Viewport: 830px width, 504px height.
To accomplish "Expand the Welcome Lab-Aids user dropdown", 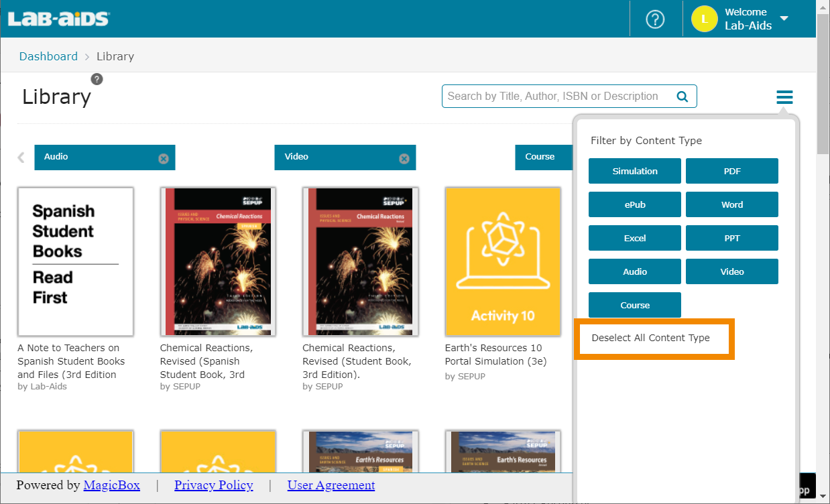I will pyautogui.click(x=784, y=19).
